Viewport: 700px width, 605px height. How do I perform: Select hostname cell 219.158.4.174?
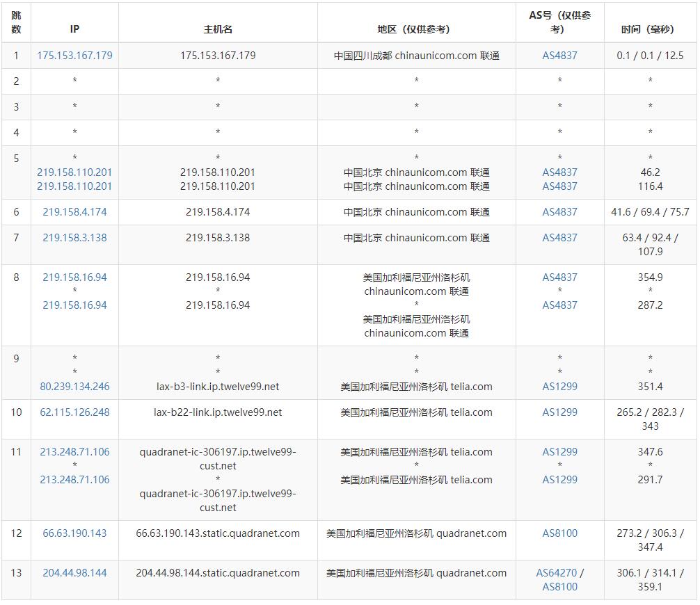point(218,212)
